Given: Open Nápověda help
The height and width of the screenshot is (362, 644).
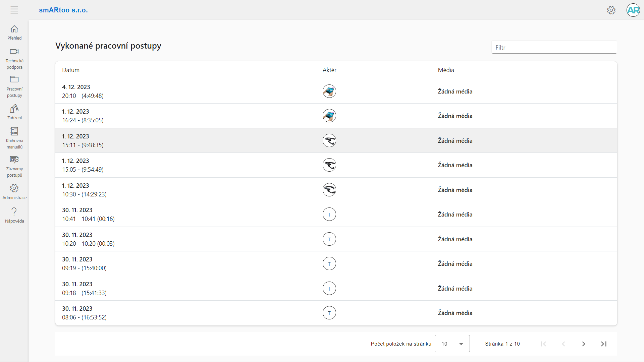Looking at the screenshot, I should click(x=14, y=215).
